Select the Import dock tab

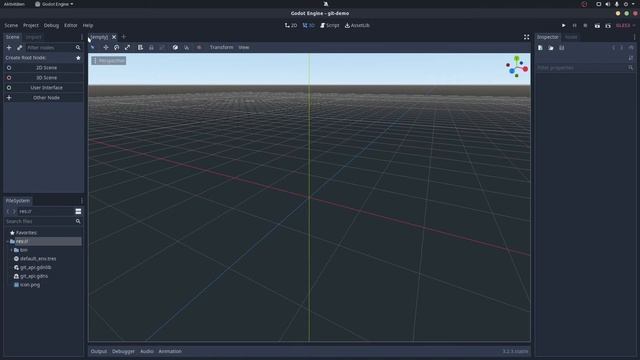tap(33, 37)
